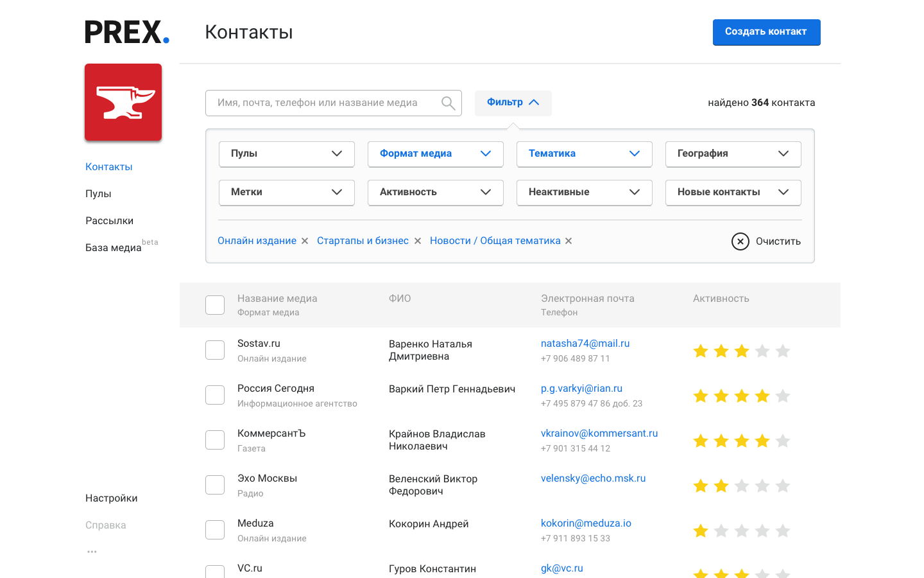The width and height of the screenshot is (924, 578).
Task: Click the search magnifier icon
Action: pos(449,103)
